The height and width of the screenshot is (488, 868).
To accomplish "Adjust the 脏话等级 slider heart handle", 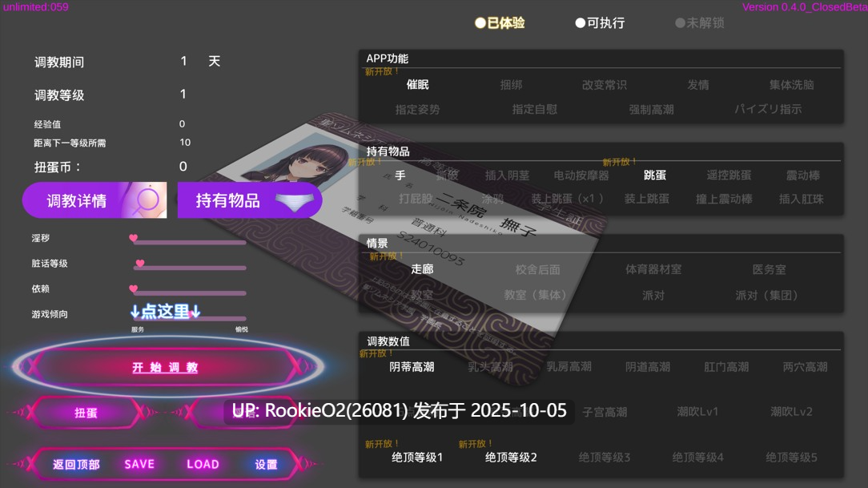I will coord(140,263).
